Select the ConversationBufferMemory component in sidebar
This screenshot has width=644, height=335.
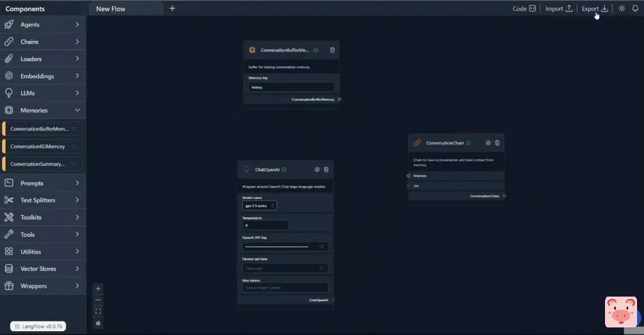click(42, 129)
